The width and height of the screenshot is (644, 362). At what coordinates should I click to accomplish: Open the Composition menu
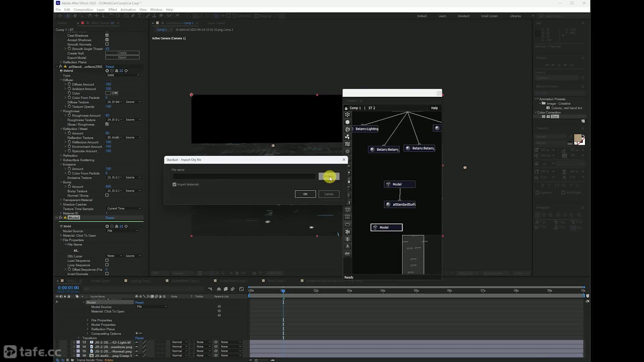click(83, 10)
